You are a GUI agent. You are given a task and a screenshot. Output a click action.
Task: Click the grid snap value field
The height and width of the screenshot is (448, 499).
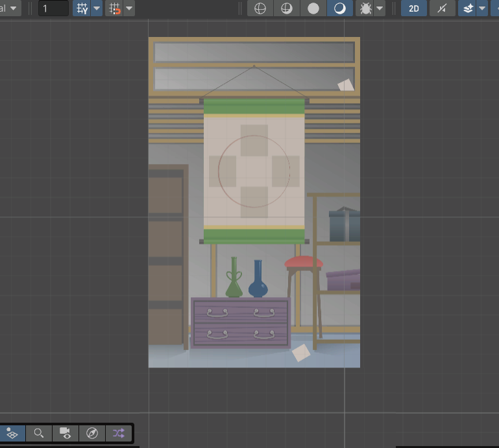pyautogui.click(x=53, y=8)
